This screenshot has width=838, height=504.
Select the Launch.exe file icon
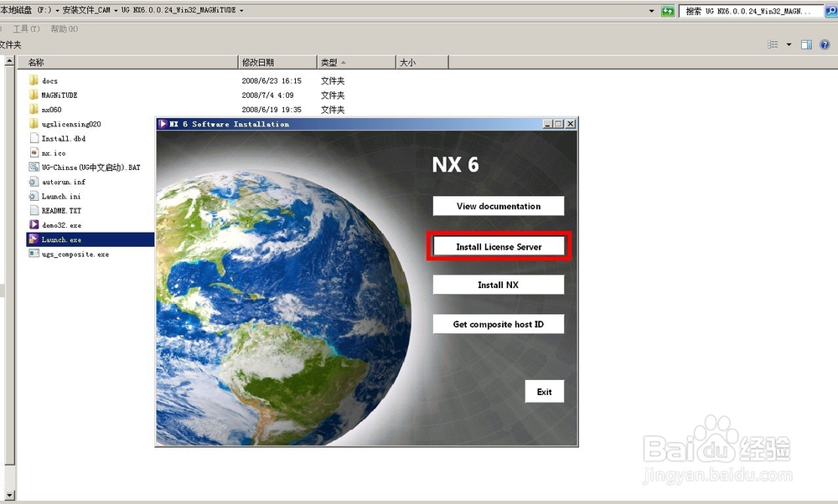click(34, 239)
